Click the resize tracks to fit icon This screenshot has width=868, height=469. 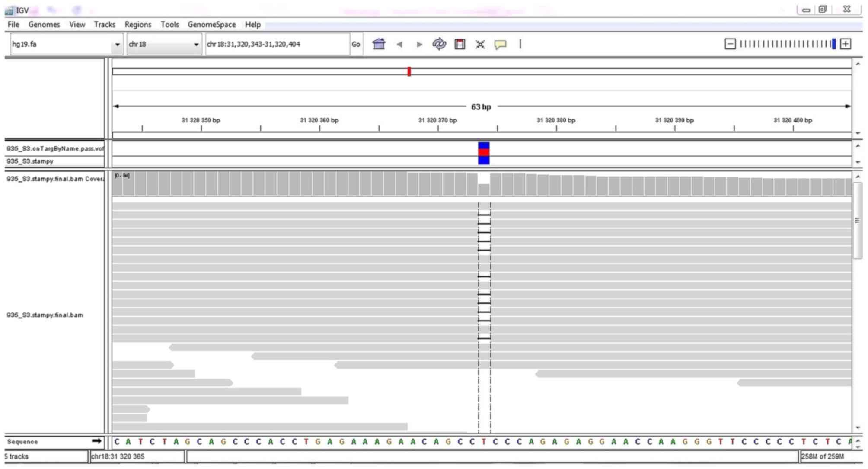pos(480,44)
